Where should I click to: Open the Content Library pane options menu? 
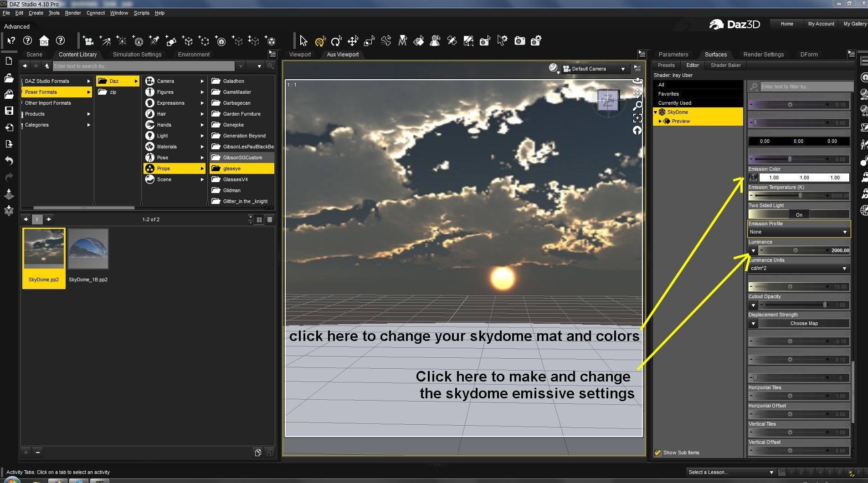click(272, 54)
